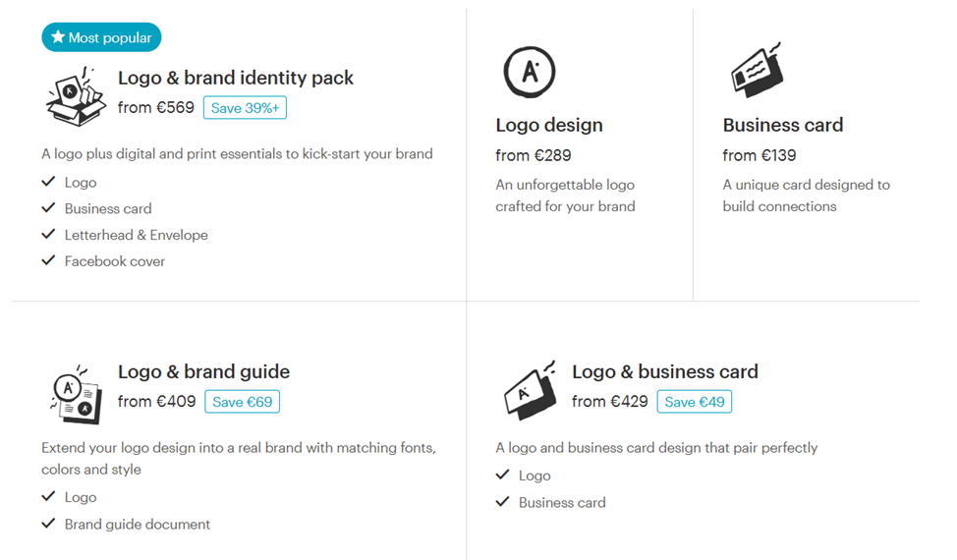
Task: Click the Logo & business card stacked cards icon
Action: point(531,390)
